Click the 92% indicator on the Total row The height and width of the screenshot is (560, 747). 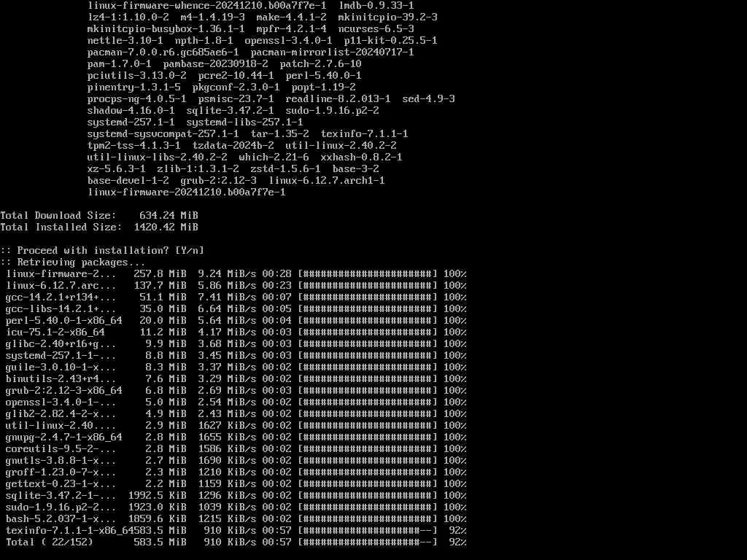point(458,542)
